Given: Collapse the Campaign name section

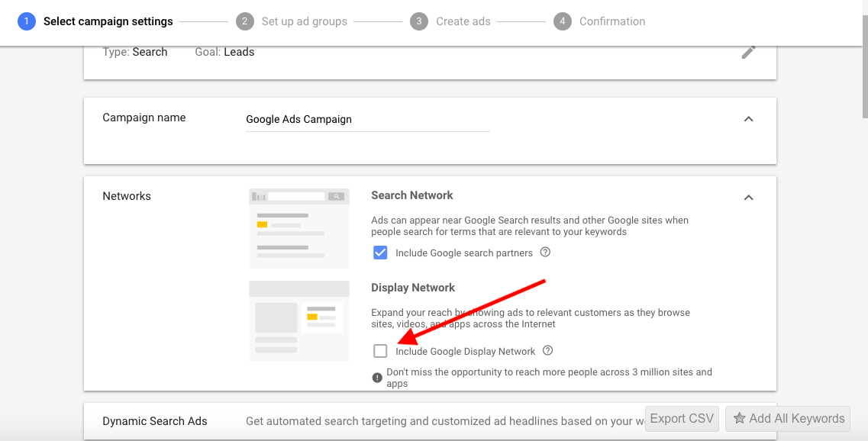Looking at the screenshot, I should [748, 119].
